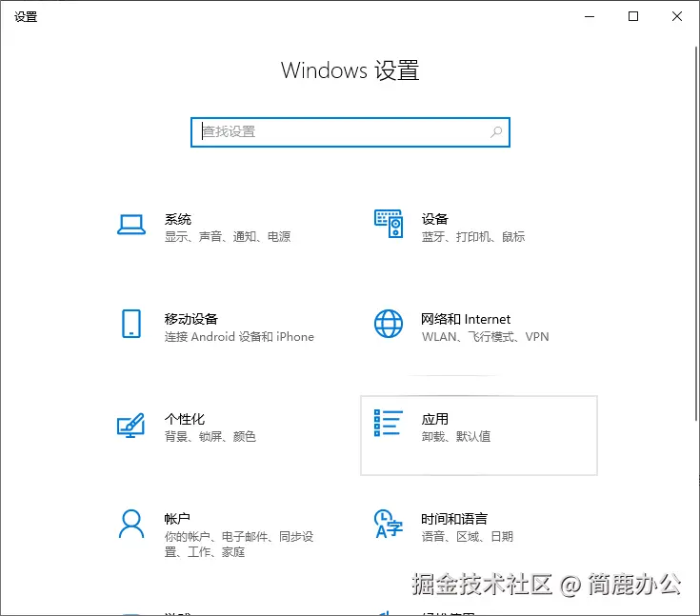The width and height of the screenshot is (700, 616).
Task: Open the Network globe icon
Action: (389, 324)
